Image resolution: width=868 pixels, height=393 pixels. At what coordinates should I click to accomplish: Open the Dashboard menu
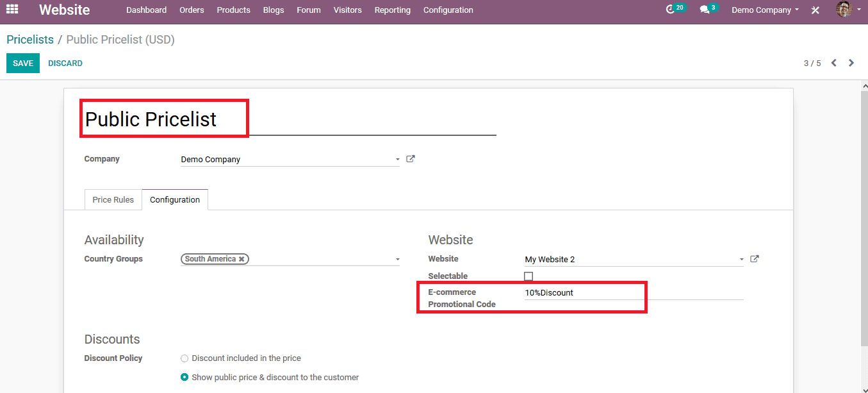point(146,10)
